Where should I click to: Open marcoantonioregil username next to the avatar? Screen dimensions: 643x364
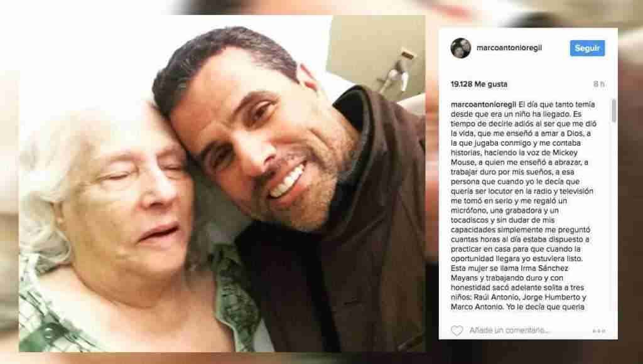click(x=509, y=48)
